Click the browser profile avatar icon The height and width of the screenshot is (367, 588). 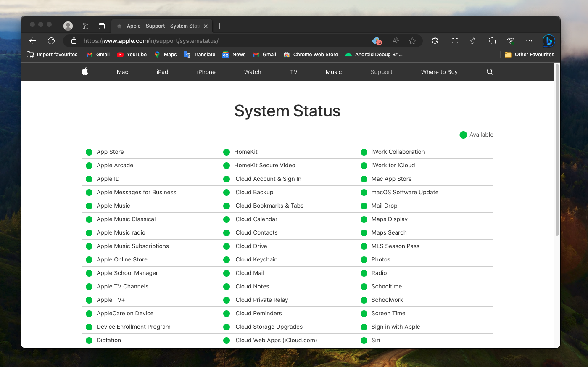(x=68, y=26)
